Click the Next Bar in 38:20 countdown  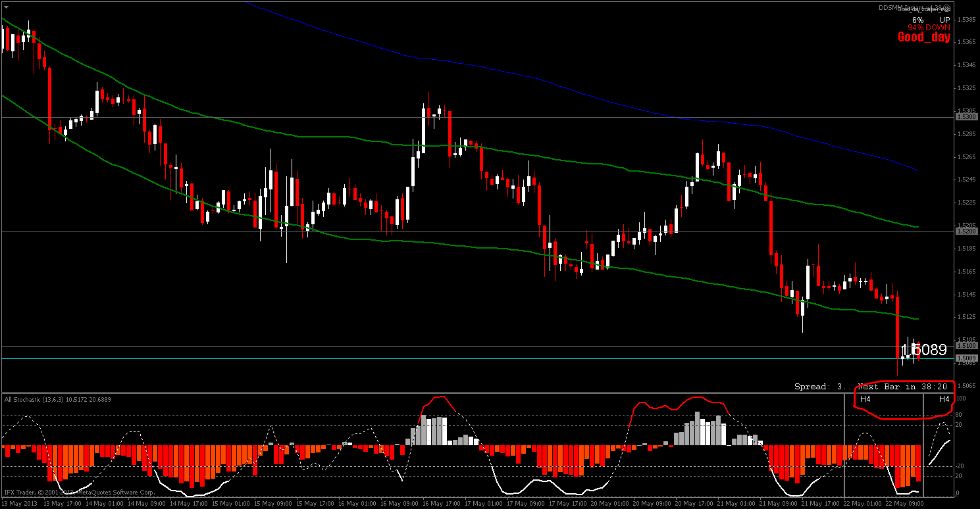pos(902,387)
